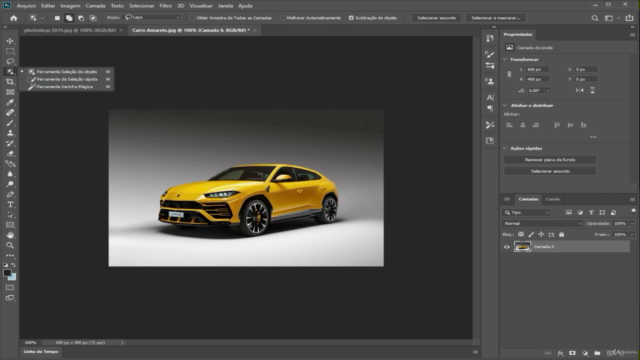Open the Opacidade dropdown arrow
640x360 pixels.
pyautogui.click(x=632, y=224)
